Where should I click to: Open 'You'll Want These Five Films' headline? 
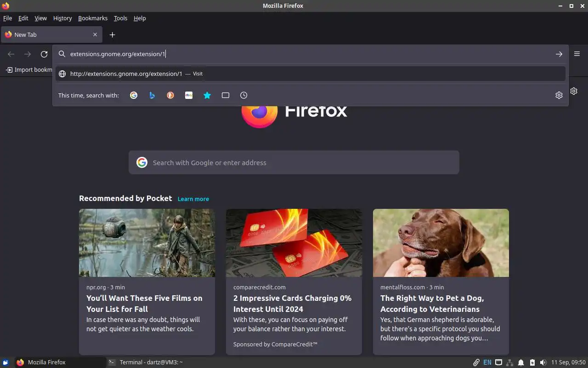coord(144,304)
